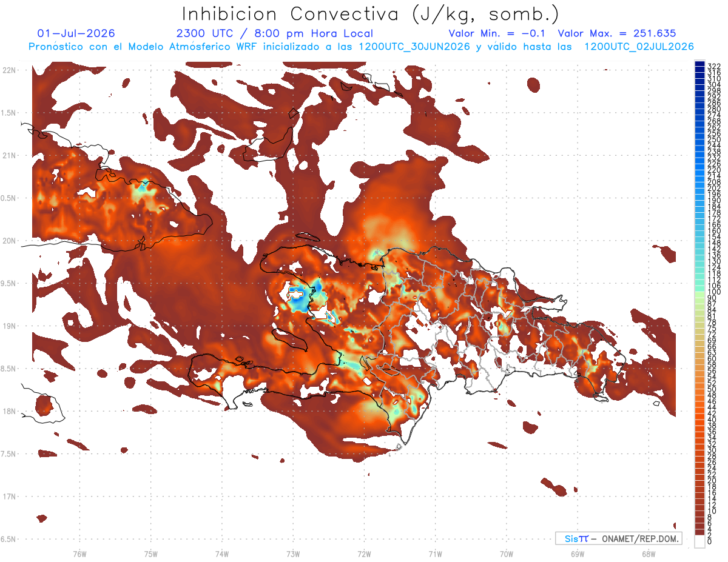Click the title 'Inhibicion Convectiva (J/kg, somb.)'
The image size is (728, 562).
(371, 14)
